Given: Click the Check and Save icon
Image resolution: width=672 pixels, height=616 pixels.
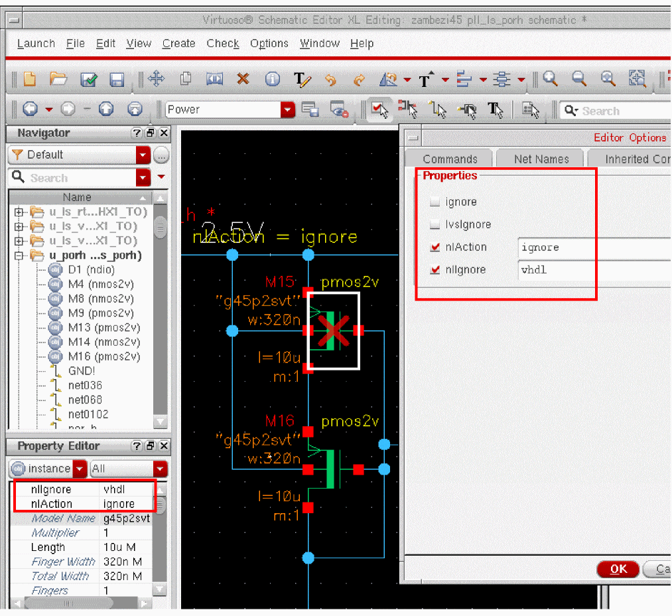Looking at the screenshot, I should (x=88, y=80).
